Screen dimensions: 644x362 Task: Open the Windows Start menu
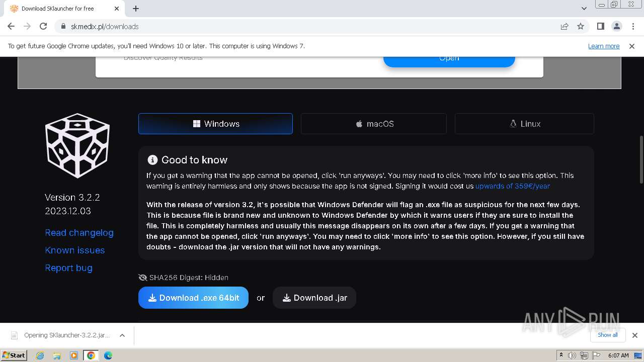(14, 355)
